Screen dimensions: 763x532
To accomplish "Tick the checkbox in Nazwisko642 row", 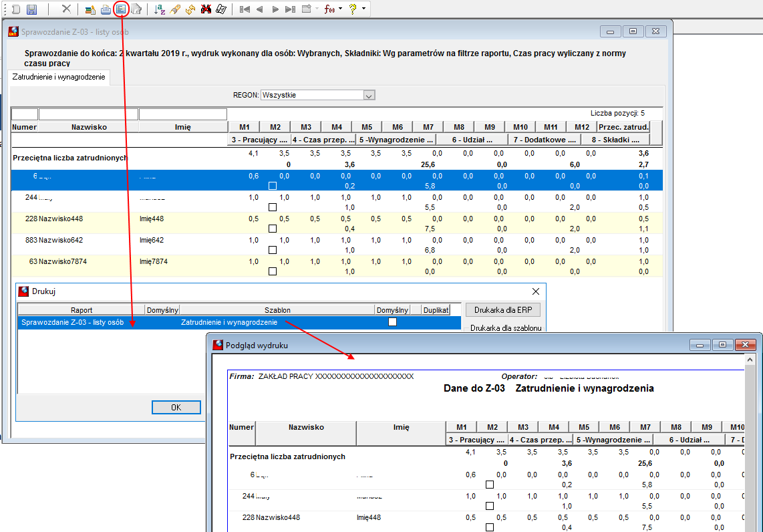I will 273,250.
